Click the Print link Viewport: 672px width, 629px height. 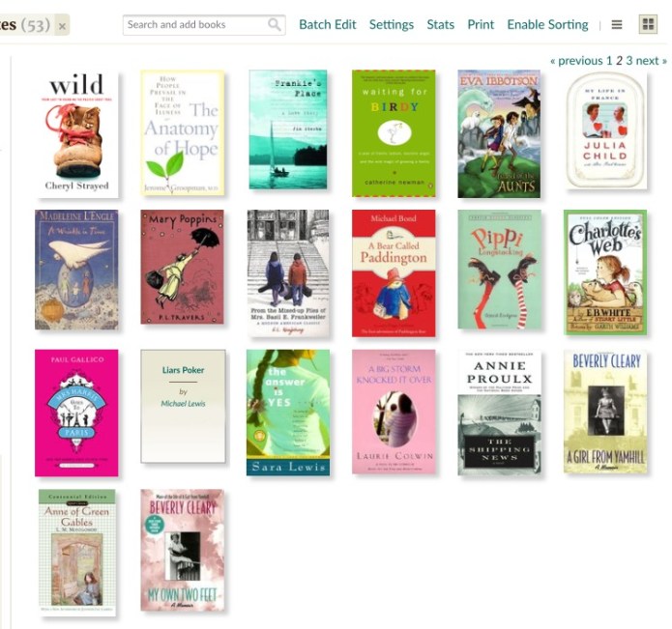(481, 25)
